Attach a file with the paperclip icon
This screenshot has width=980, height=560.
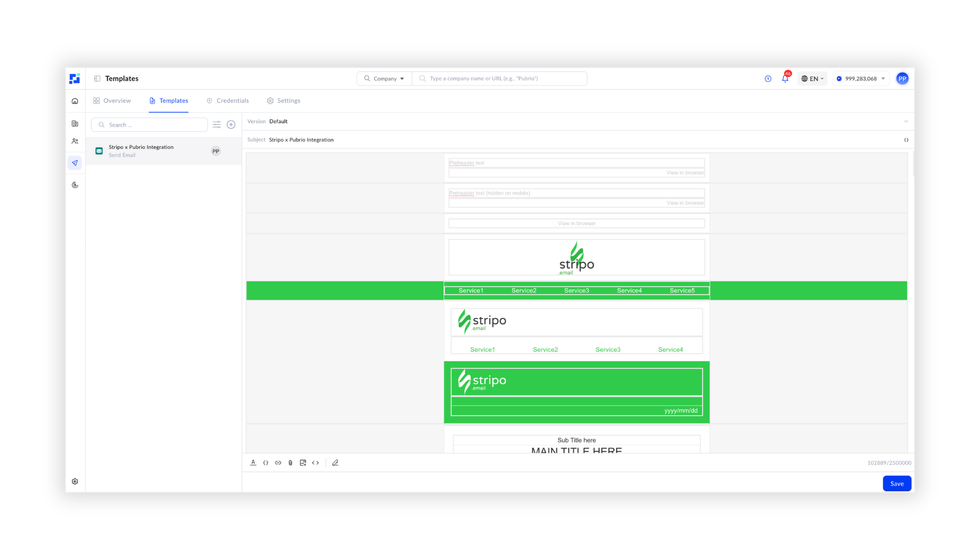coord(291,463)
